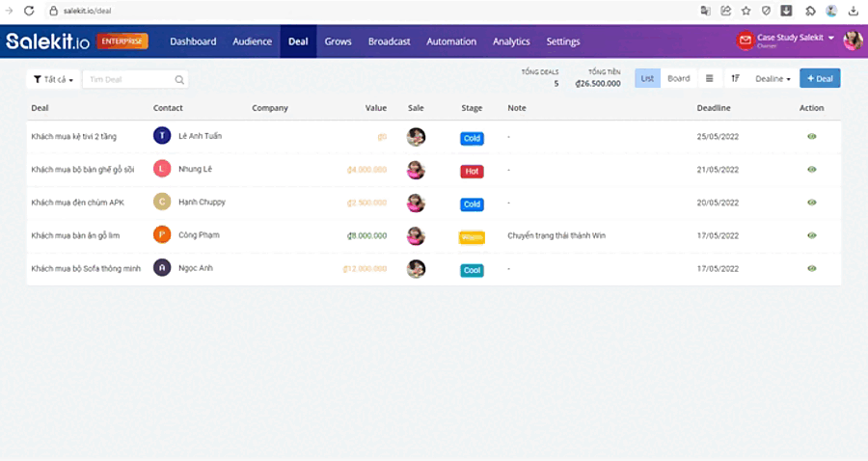View deal 'Khách mua bàn ăn gỗ lim' eye icon

point(811,235)
